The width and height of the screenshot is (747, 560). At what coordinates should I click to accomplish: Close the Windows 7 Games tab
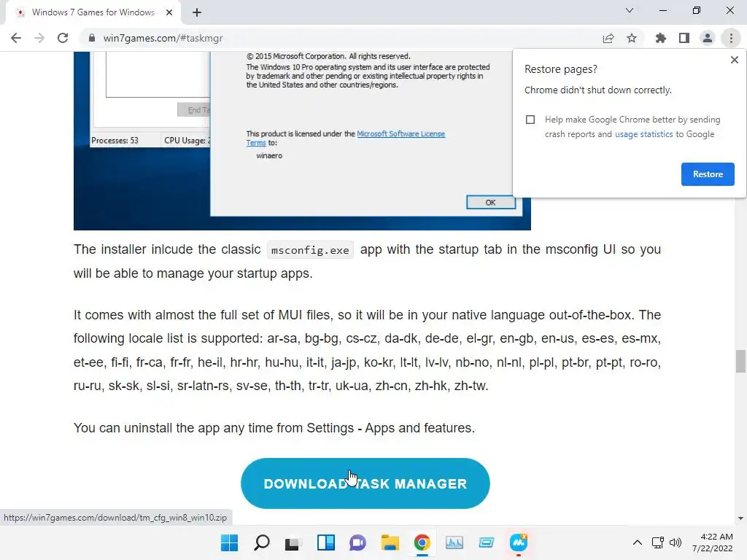tap(169, 12)
